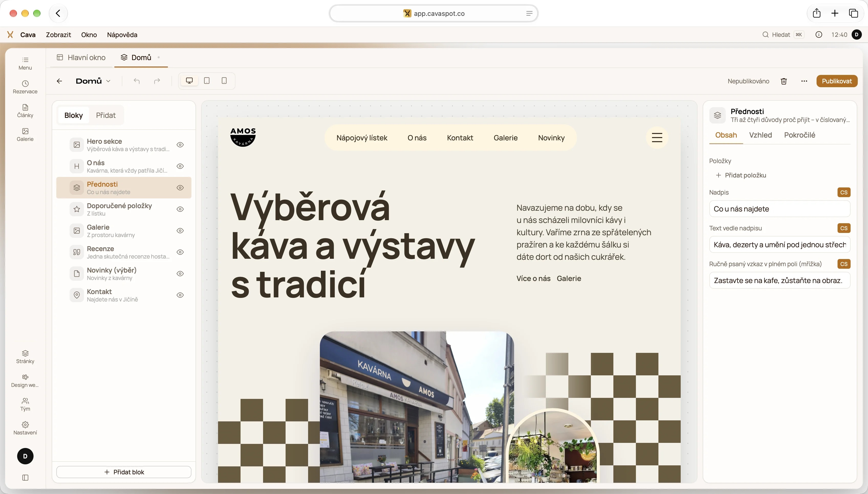Open the Zobrazit menu
868x494 pixels.
(58, 35)
